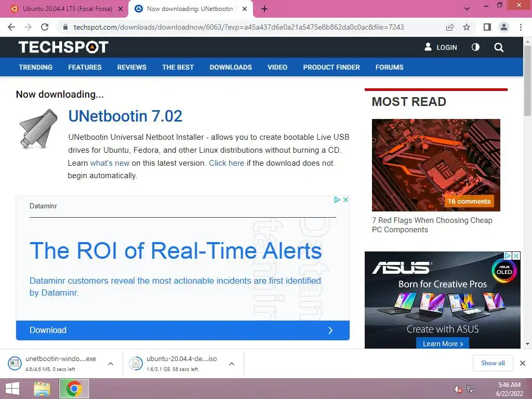This screenshot has height=399, width=532.
Task: Open 7 Red Flags article link
Action: (x=432, y=225)
